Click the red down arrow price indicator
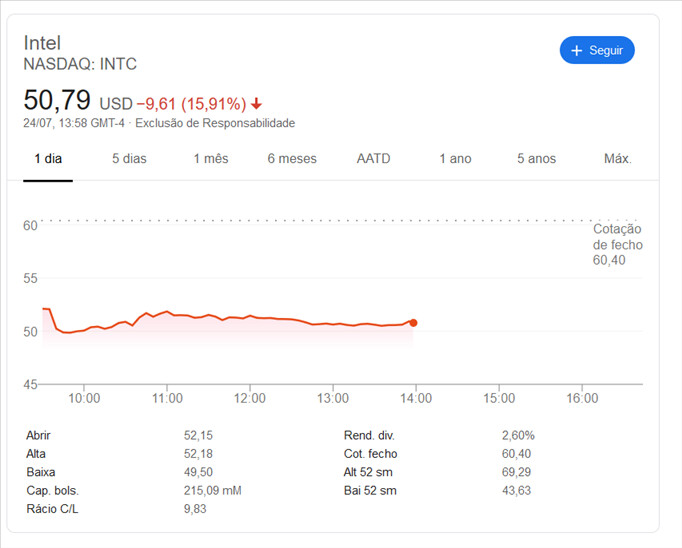This screenshot has height=548, width=682. 257,104
